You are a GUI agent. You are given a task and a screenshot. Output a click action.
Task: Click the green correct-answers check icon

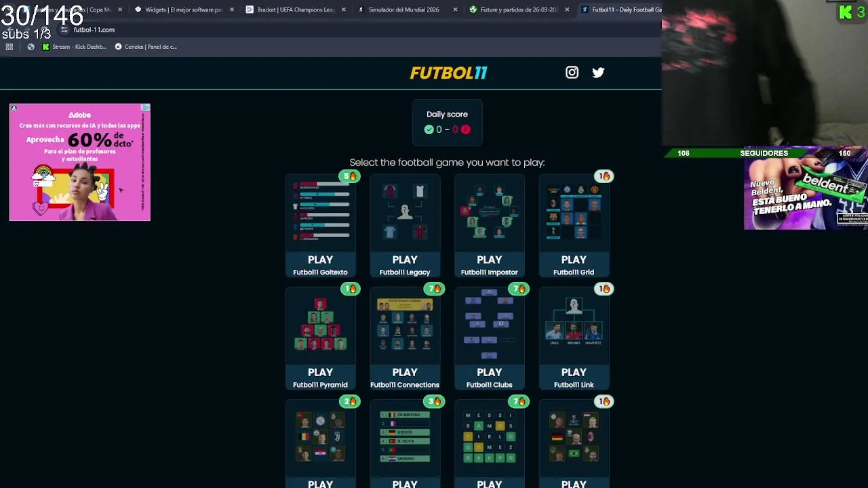(x=429, y=129)
